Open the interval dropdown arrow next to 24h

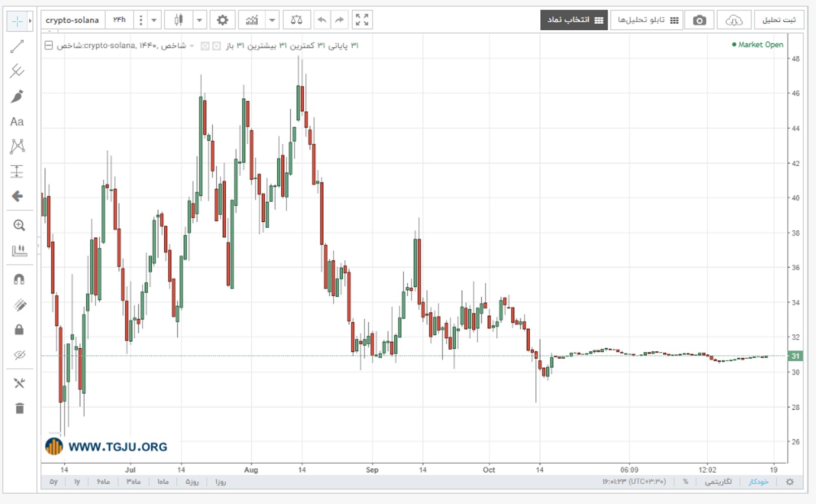click(x=154, y=20)
